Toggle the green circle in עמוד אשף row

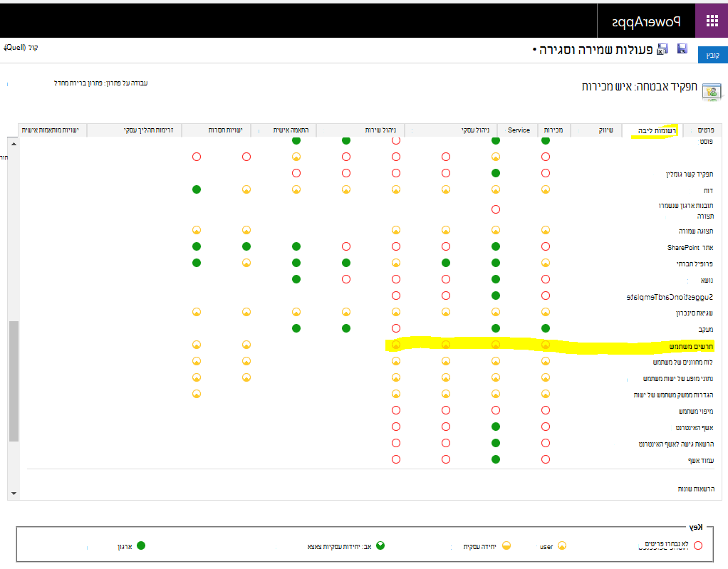pyautogui.click(x=495, y=459)
